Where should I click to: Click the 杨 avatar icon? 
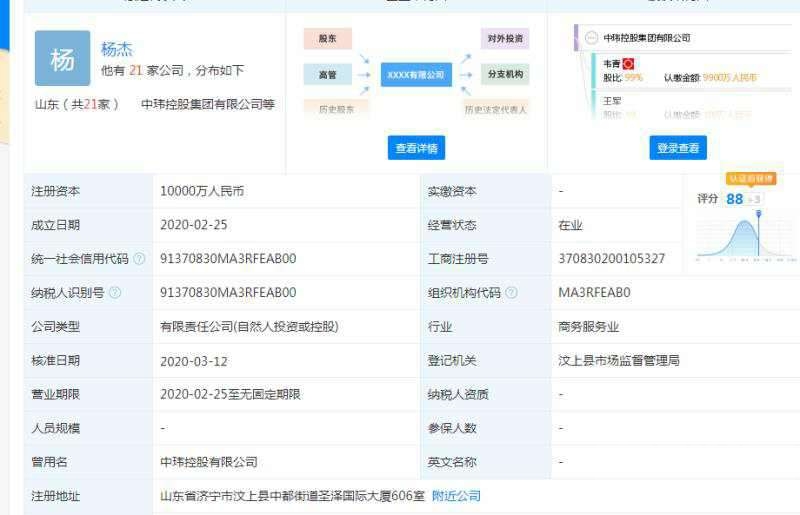pos(62,59)
